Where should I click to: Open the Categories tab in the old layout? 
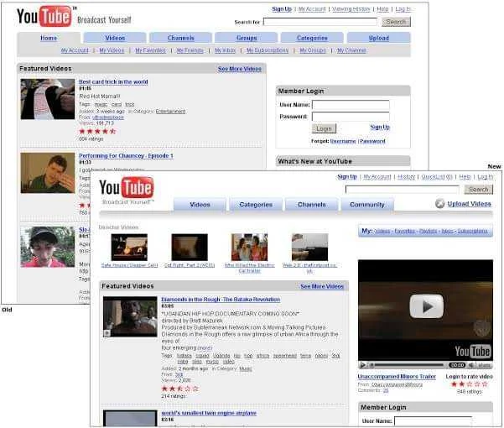312,38
